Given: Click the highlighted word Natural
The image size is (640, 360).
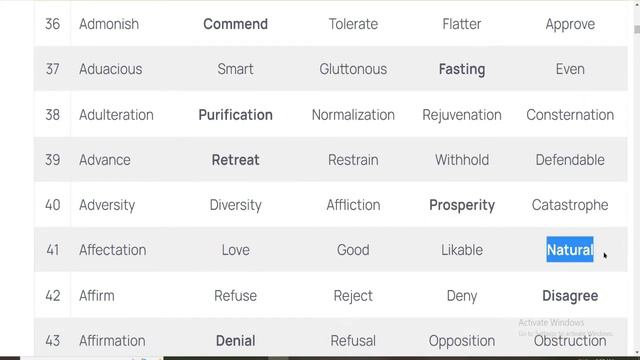Looking at the screenshot, I should [x=570, y=249].
